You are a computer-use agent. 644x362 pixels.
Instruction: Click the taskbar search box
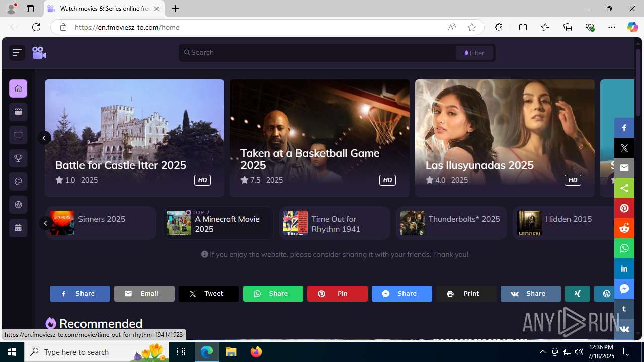[x=97, y=352]
